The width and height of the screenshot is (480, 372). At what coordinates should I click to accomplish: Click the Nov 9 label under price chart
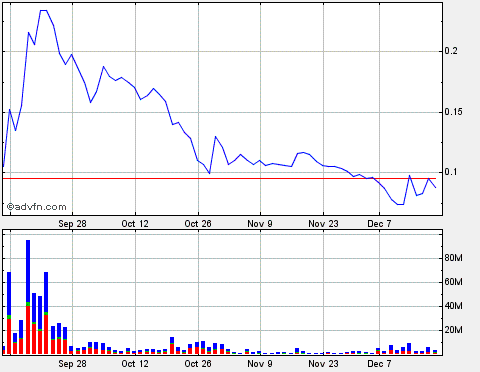(x=260, y=224)
